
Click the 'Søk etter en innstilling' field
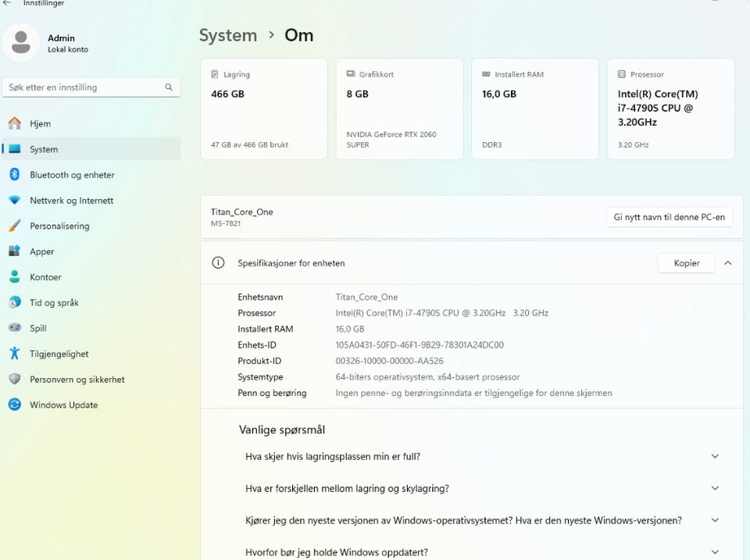pyautogui.click(x=91, y=87)
